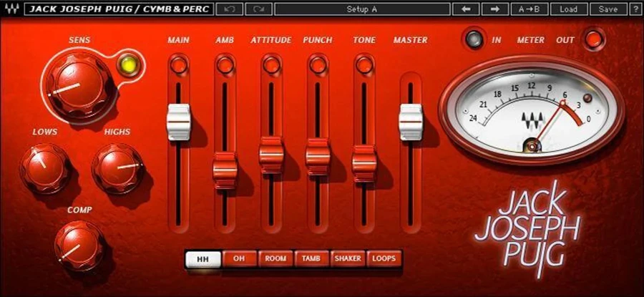Viewport: 644px width, 297px height.
Task: Click the MAIN fader handle
Action: (179, 122)
